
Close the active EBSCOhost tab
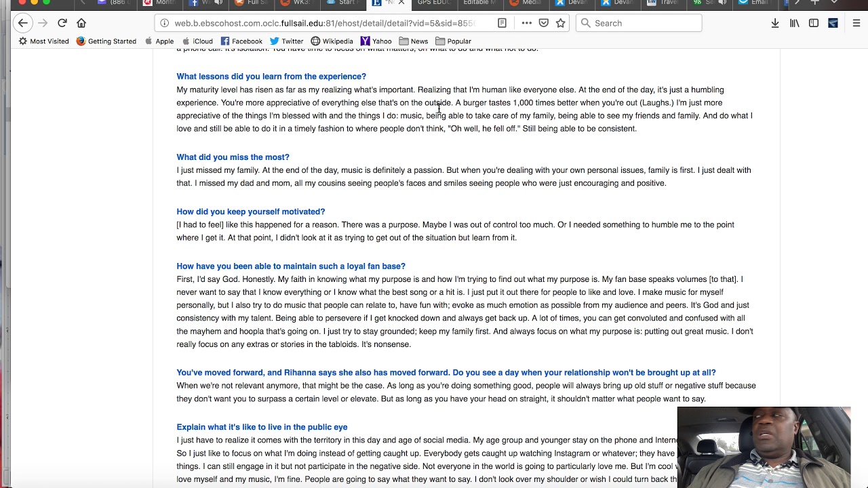pos(401,3)
